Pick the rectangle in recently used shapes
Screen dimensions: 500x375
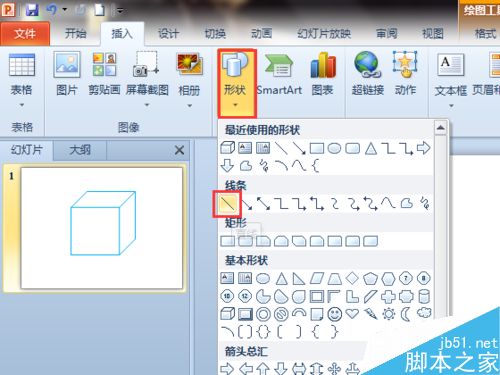point(317,148)
